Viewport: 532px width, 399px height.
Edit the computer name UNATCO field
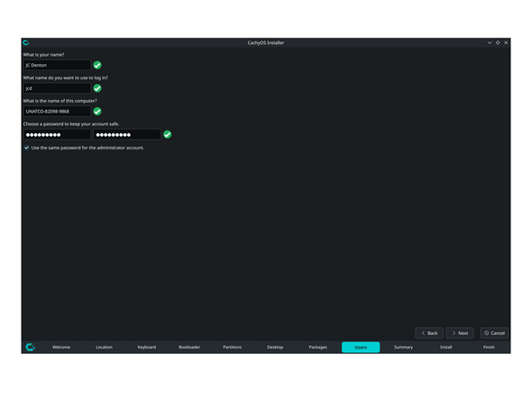point(57,111)
